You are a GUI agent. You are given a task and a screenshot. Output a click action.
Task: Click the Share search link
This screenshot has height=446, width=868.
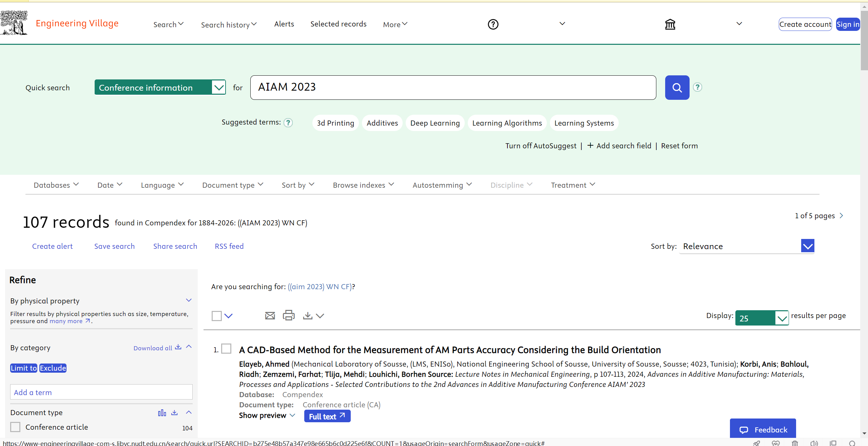pos(175,246)
